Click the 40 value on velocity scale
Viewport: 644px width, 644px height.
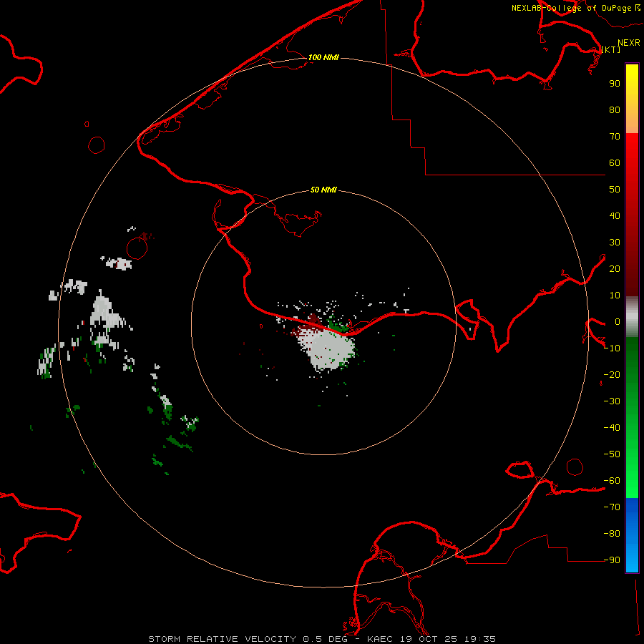coord(615,215)
